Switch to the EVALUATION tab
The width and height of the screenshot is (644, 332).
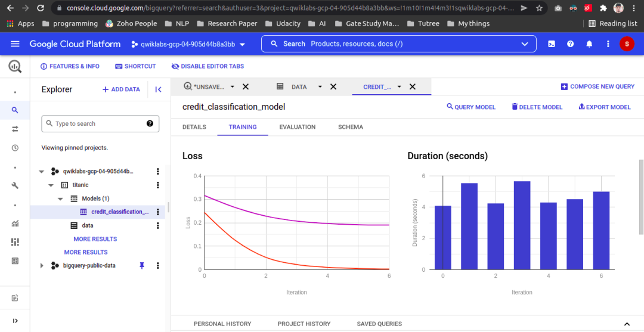297,127
